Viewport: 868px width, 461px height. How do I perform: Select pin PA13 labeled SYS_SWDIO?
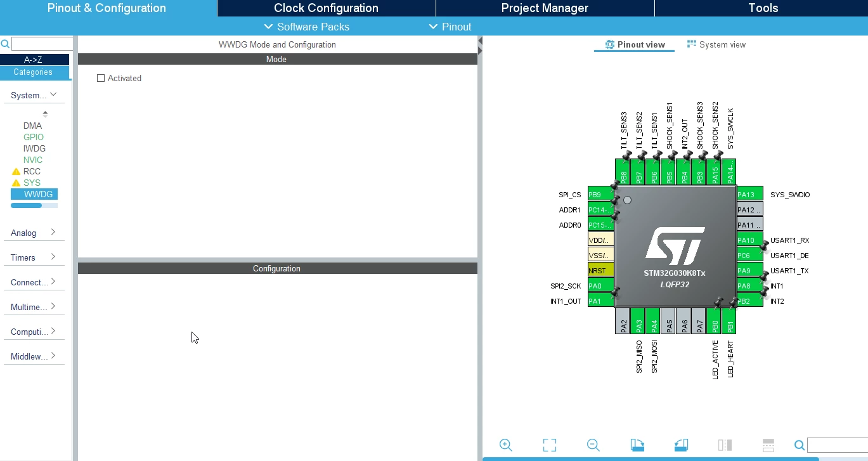750,195
